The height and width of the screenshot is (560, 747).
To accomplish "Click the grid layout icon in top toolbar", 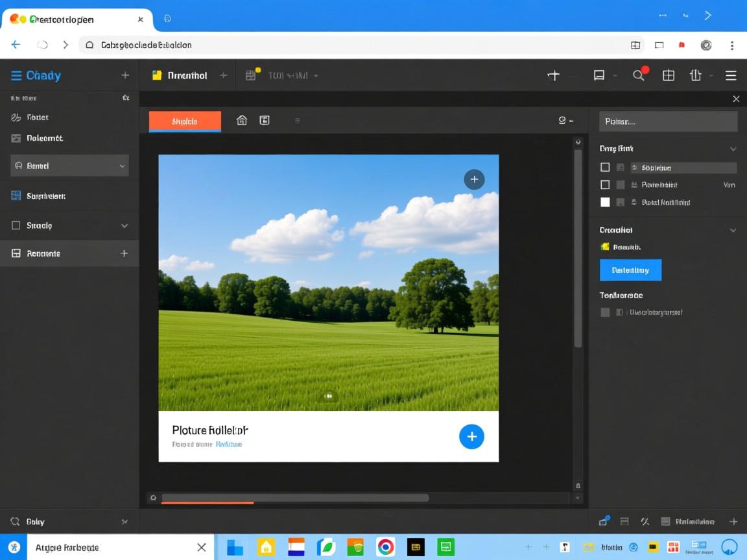I will [669, 75].
